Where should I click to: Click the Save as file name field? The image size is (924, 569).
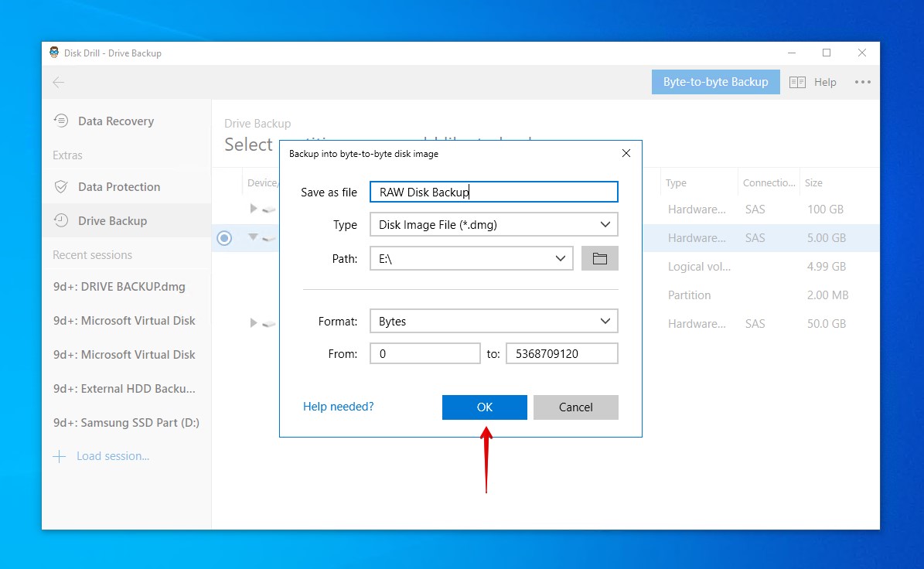(494, 192)
